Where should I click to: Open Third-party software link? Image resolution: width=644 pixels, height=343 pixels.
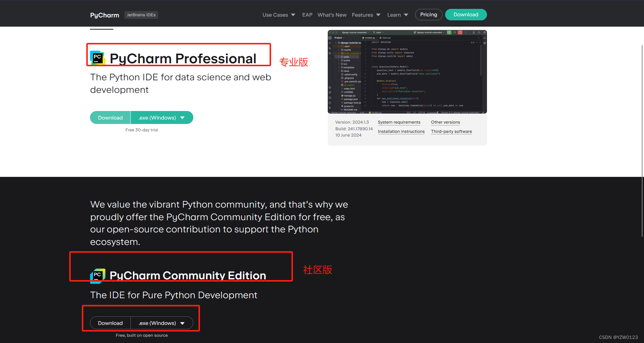pos(451,131)
